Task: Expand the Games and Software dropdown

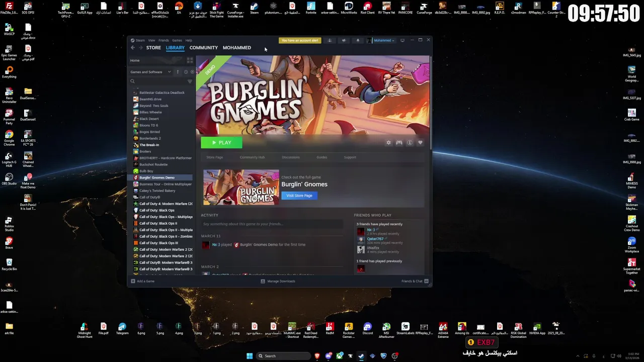Action: coord(150,72)
